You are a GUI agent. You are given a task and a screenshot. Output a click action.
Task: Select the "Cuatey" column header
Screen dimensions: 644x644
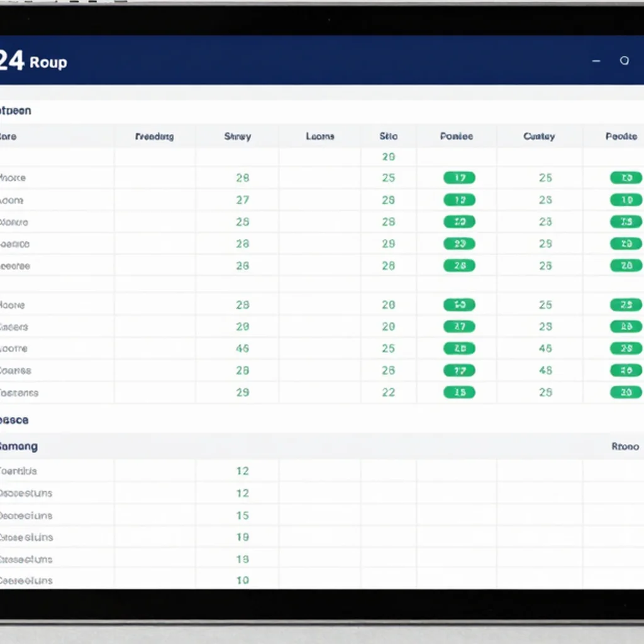(539, 136)
